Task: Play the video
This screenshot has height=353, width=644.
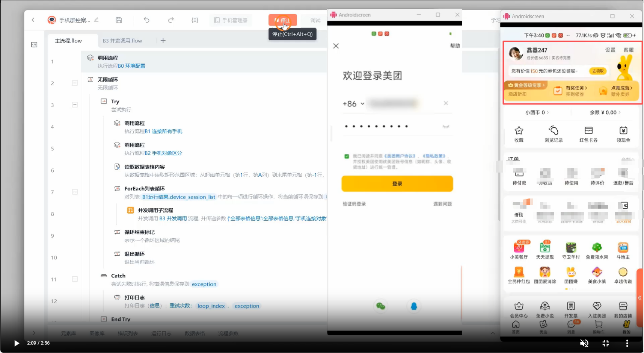Action: (x=17, y=343)
